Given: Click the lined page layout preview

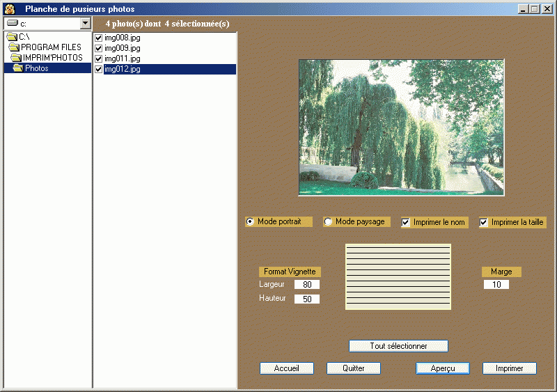Looking at the screenshot, I should point(398,276).
